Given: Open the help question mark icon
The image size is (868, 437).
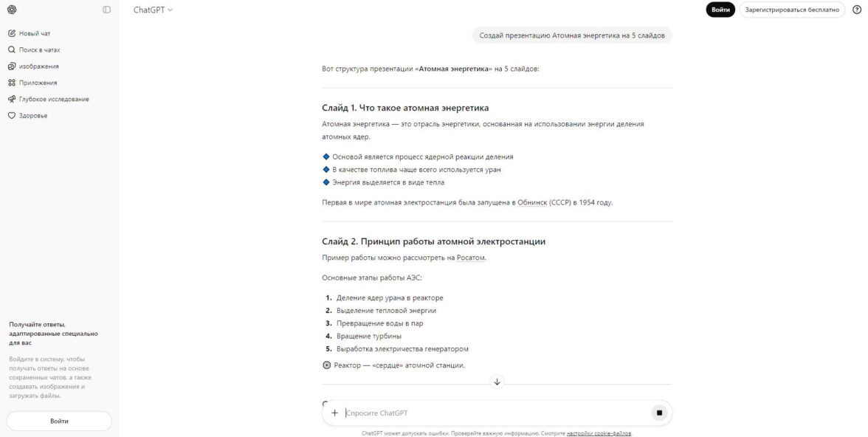Looking at the screenshot, I should (x=857, y=10).
